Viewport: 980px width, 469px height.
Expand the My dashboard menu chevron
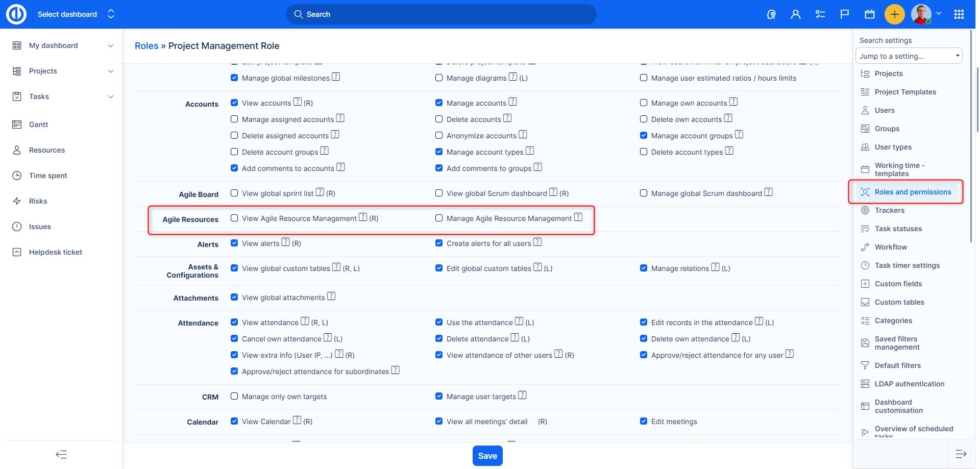click(111, 45)
